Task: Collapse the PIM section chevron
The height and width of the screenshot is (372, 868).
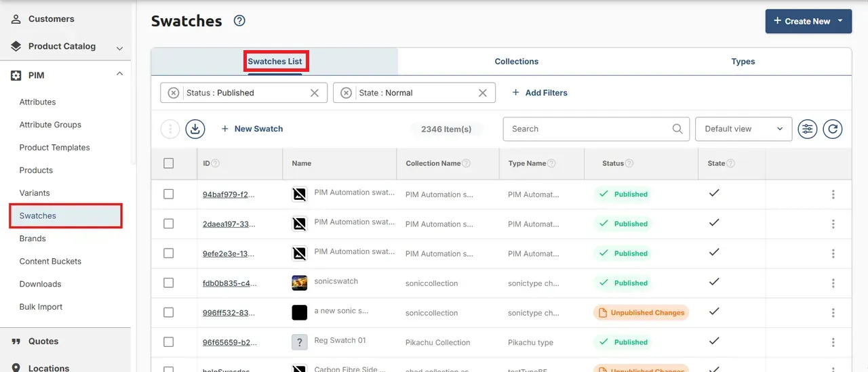Action: pos(119,74)
